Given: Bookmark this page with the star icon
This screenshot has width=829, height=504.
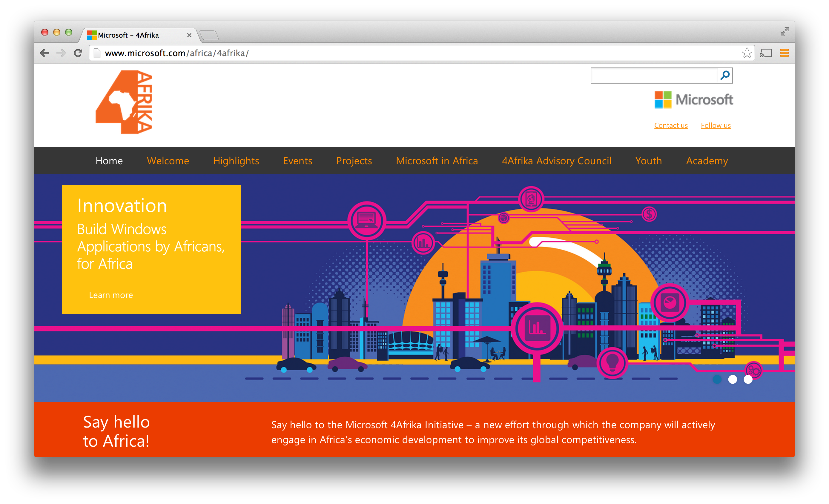Looking at the screenshot, I should 747,53.
